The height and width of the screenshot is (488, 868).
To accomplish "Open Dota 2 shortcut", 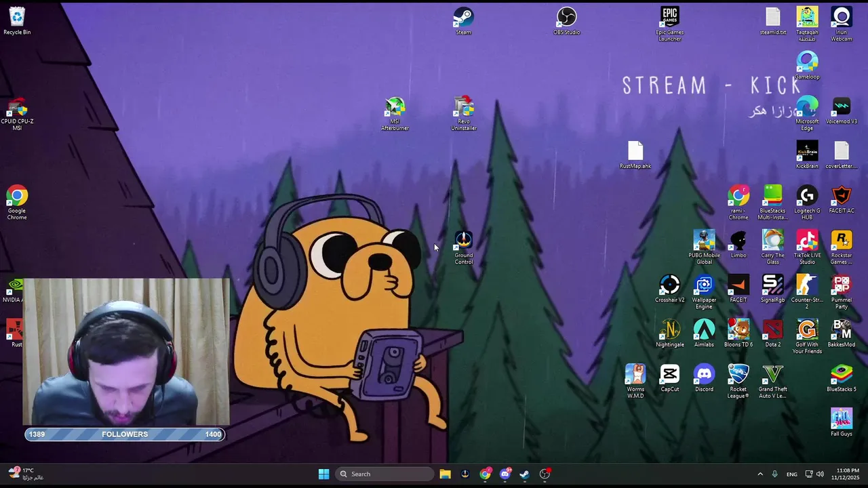I will (772, 333).
